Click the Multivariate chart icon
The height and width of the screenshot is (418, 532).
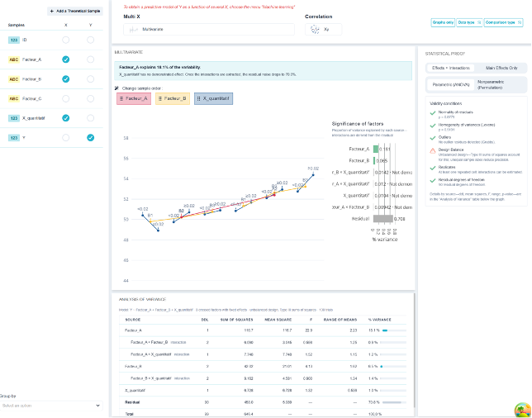tap(133, 30)
